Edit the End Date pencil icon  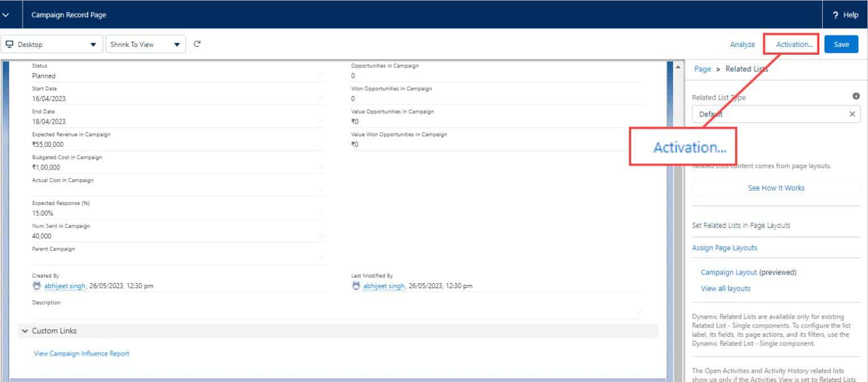coord(322,121)
